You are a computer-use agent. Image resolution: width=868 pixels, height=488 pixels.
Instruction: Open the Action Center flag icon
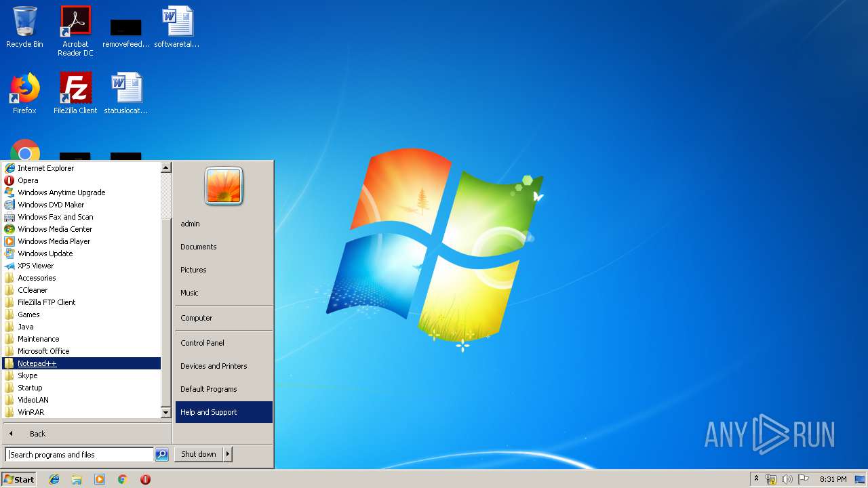click(804, 479)
